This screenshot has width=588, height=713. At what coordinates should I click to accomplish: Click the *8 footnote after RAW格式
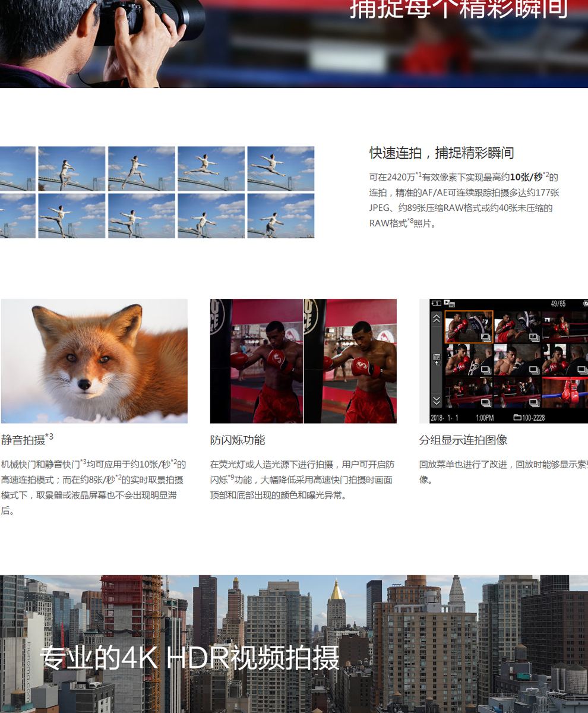coord(410,221)
